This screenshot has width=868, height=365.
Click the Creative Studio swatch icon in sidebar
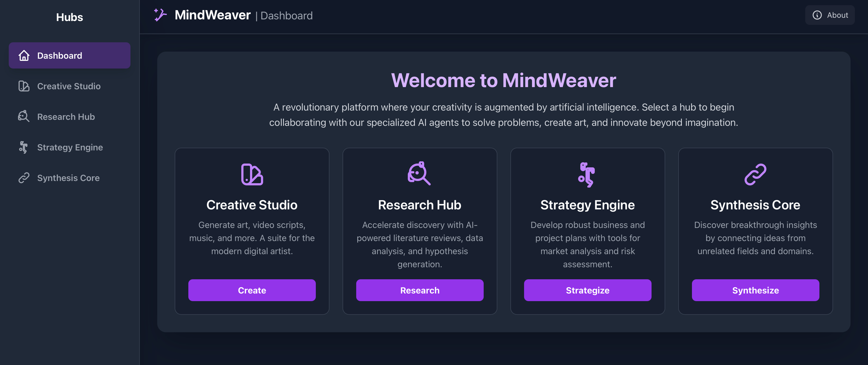24,86
